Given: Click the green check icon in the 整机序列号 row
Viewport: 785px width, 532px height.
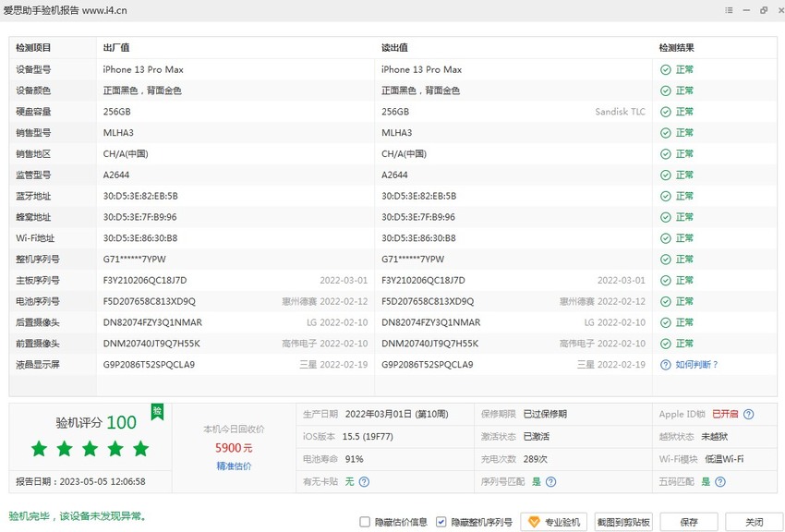Looking at the screenshot, I should pos(665,260).
